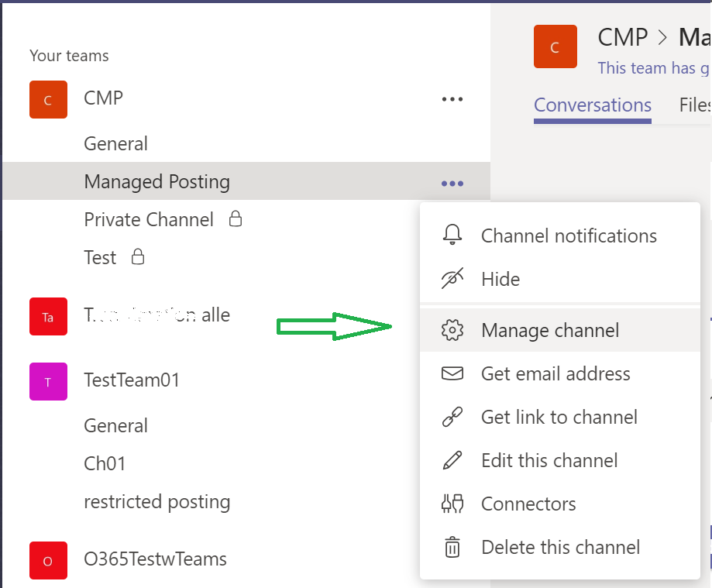
Task: Select Manage channel in context menu
Action: coord(560,330)
